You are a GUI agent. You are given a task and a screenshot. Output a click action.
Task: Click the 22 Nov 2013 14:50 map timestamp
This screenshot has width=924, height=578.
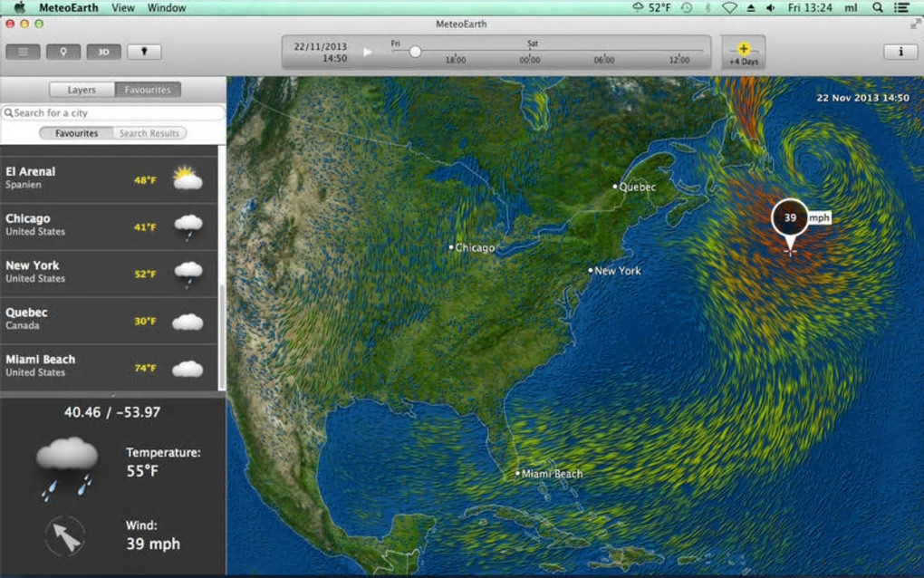coord(862,98)
